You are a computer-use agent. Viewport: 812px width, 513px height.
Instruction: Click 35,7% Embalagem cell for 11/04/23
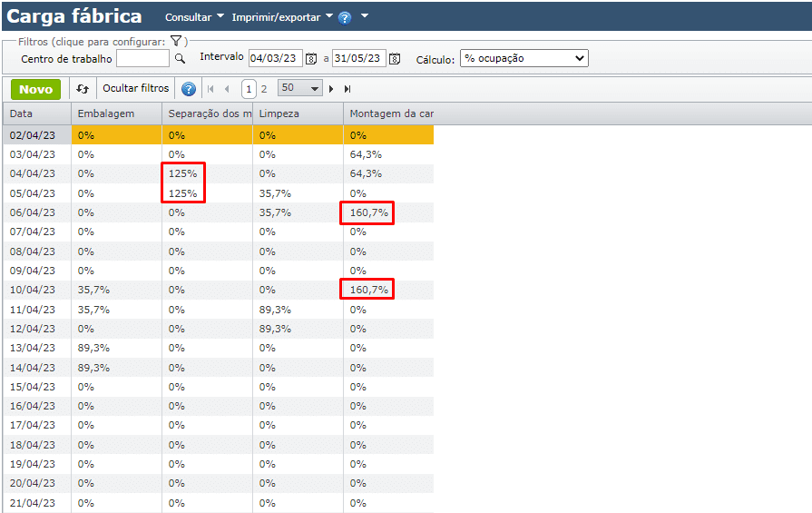pyautogui.click(x=116, y=310)
